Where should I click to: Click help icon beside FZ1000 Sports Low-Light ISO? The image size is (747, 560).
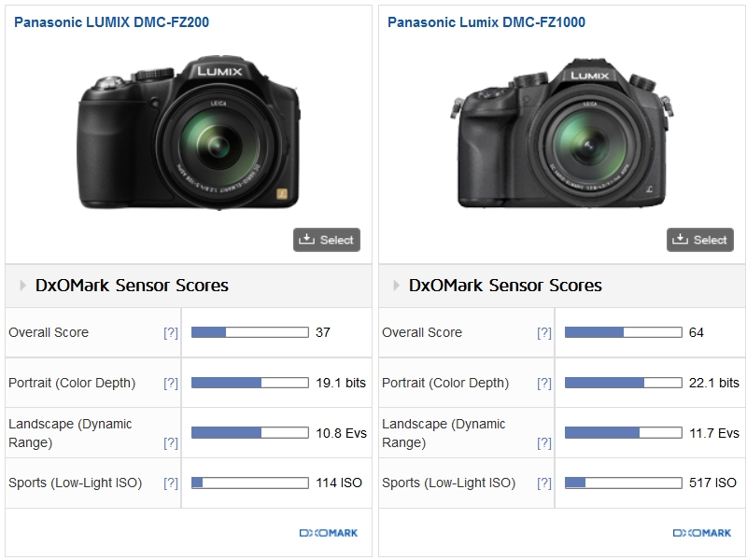tap(544, 483)
